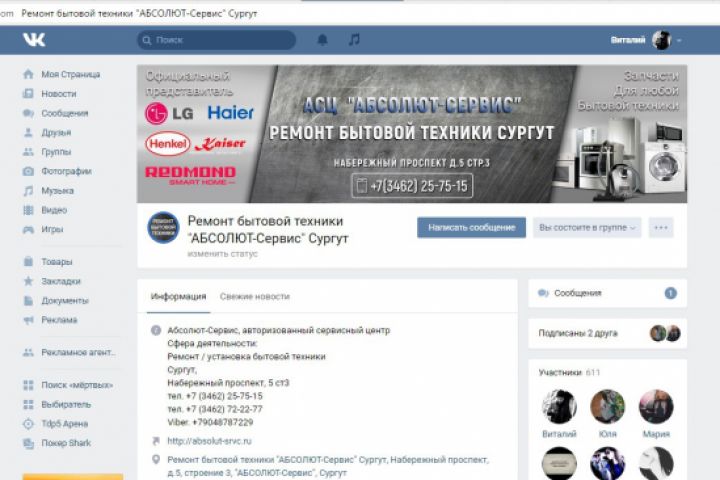720x480 pixels.
Task: Click the chat bubble icon beside Сообщения in sidebar
Action: click(28, 113)
